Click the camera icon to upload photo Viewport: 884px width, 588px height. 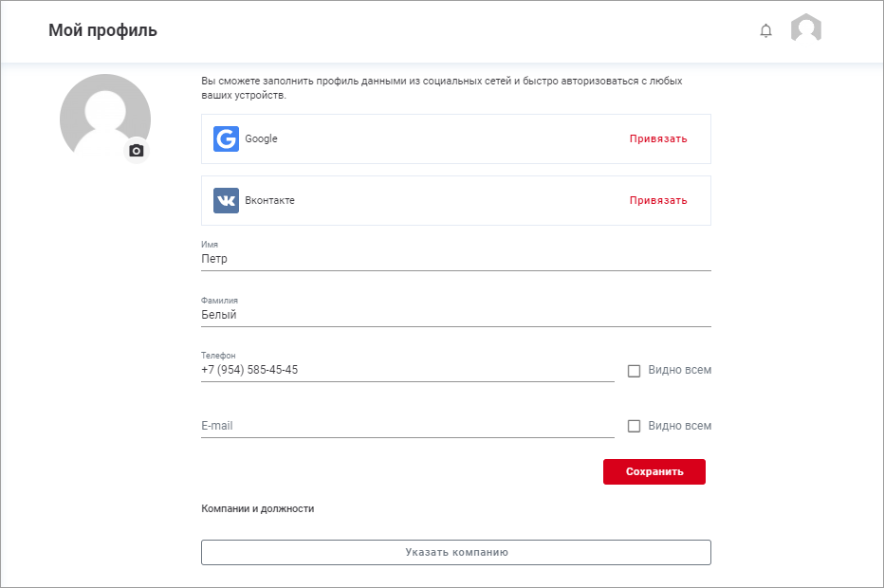coord(137,151)
